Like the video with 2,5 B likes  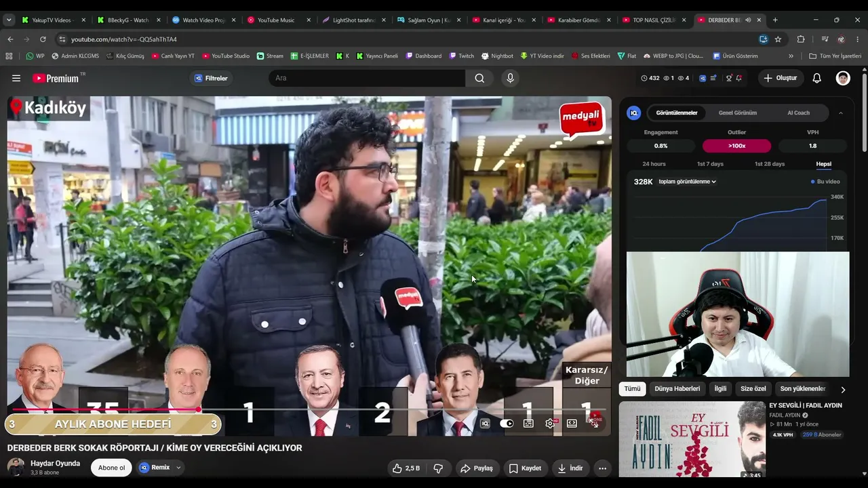pyautogui.click(x=406, y=468)
